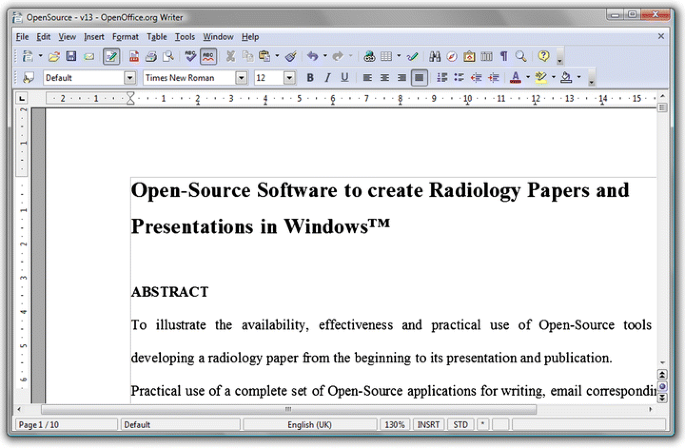Open the Find & Replace binoculars

tap(435, 57)
